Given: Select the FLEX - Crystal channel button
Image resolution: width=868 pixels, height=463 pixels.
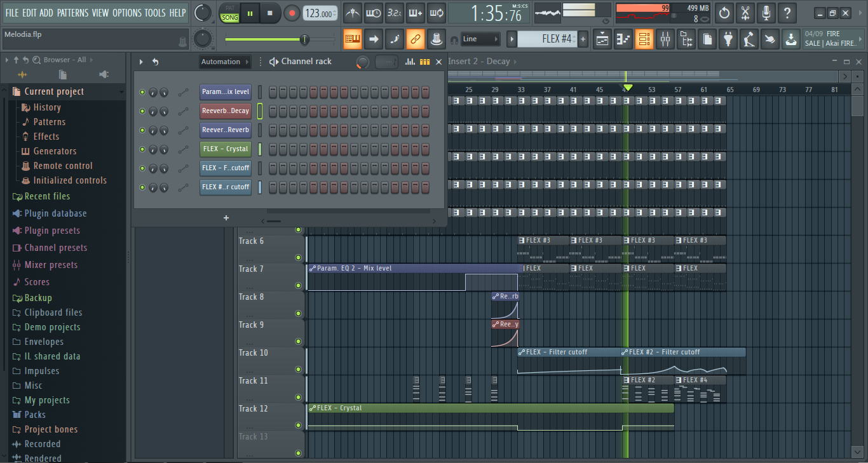Looking at the screenshot, I should (226, 149).
